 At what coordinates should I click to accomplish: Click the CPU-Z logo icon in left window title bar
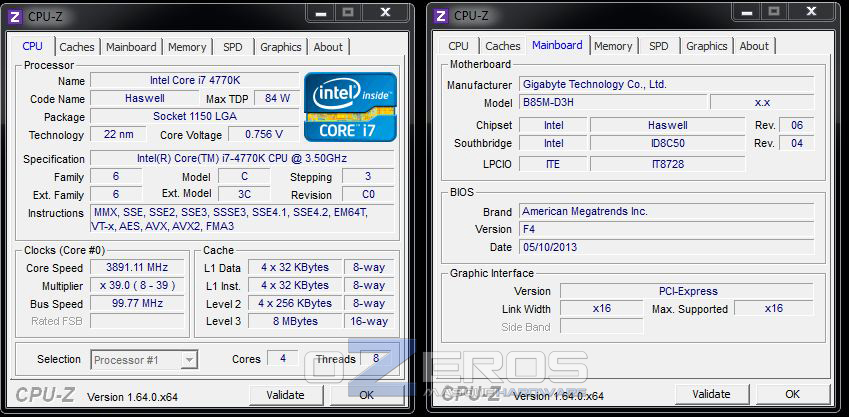16,16
